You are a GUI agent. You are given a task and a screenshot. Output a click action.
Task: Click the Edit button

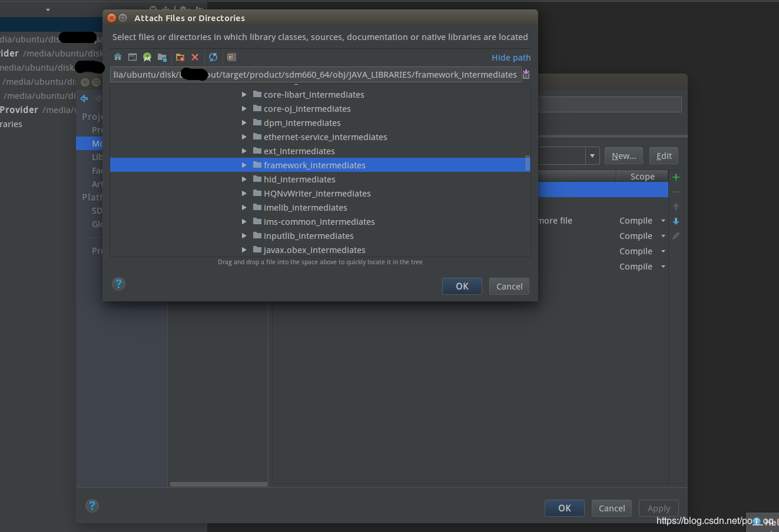[664, 156]
